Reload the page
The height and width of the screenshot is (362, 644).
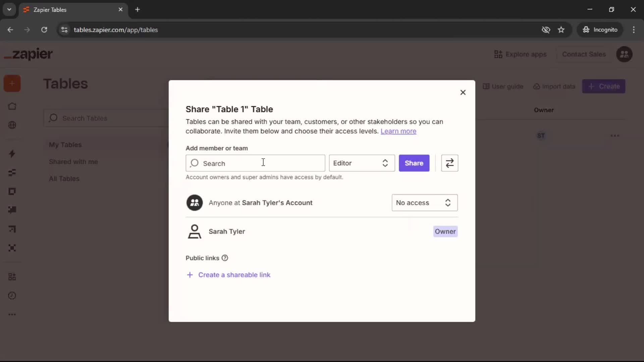click(x=44, y=30)
